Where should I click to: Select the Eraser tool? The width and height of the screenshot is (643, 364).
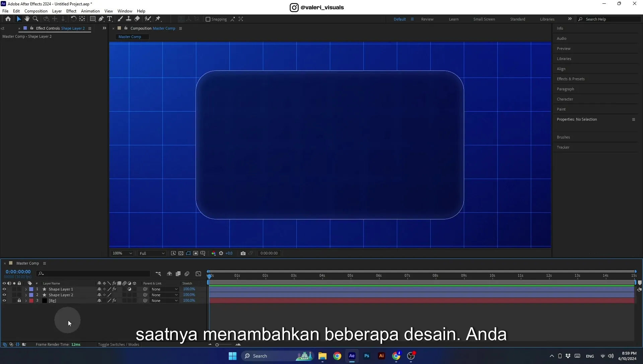click(x=137, y=19)
